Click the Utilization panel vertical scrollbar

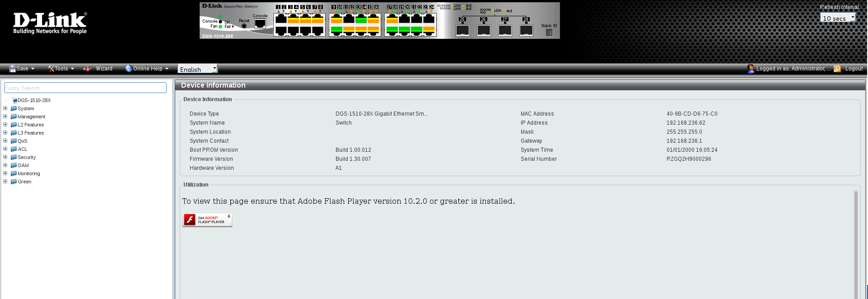pyautogui.click(x=855, y=244)
